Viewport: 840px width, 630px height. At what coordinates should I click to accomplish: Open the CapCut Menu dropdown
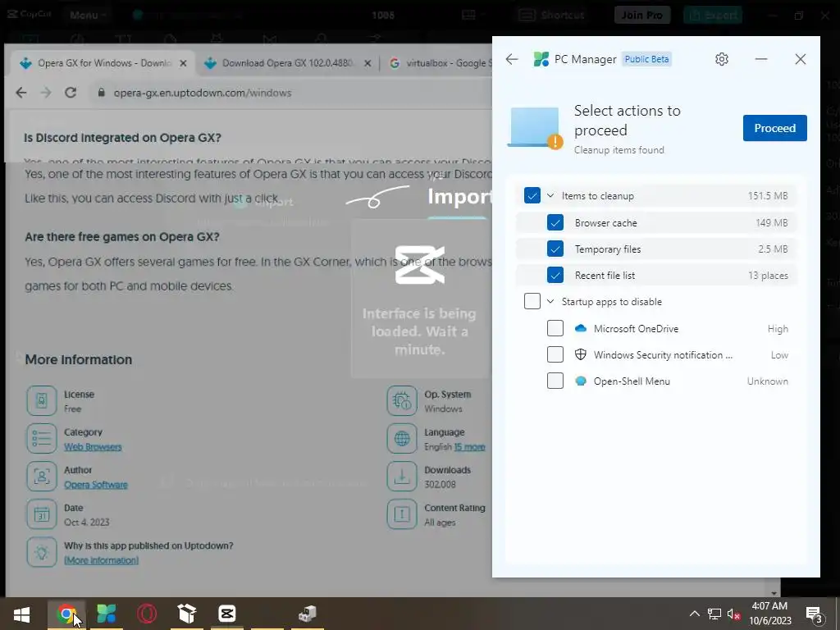87,15
